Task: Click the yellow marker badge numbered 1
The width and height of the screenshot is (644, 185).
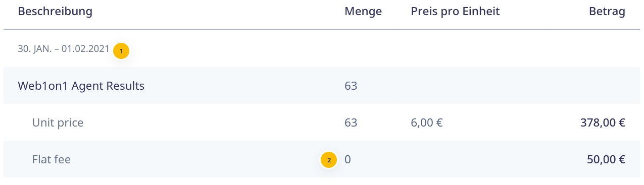Action: pos(121,51)
